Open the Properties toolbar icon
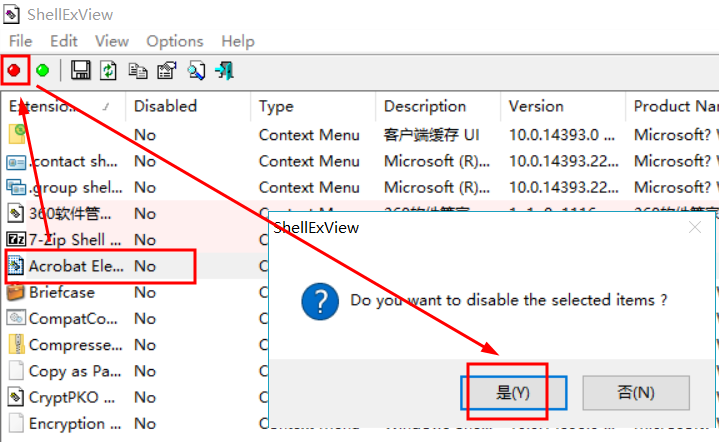719x442 pixels. (x=167, y=71)
